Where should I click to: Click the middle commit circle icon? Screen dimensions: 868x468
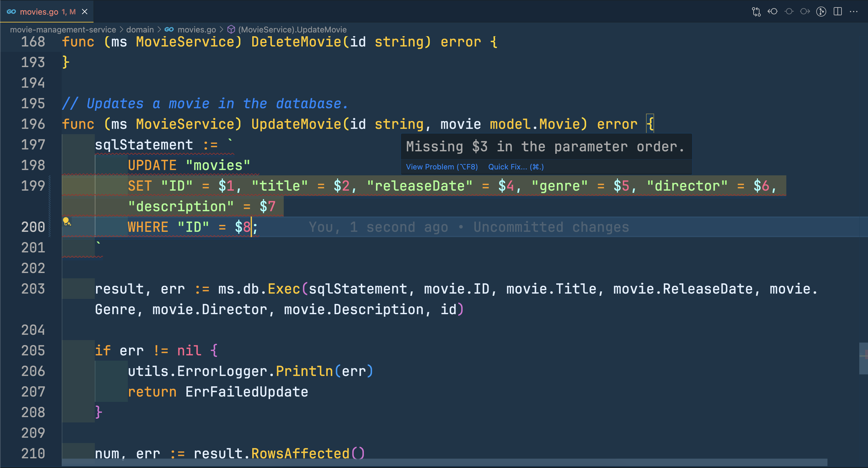click(789, 12)
